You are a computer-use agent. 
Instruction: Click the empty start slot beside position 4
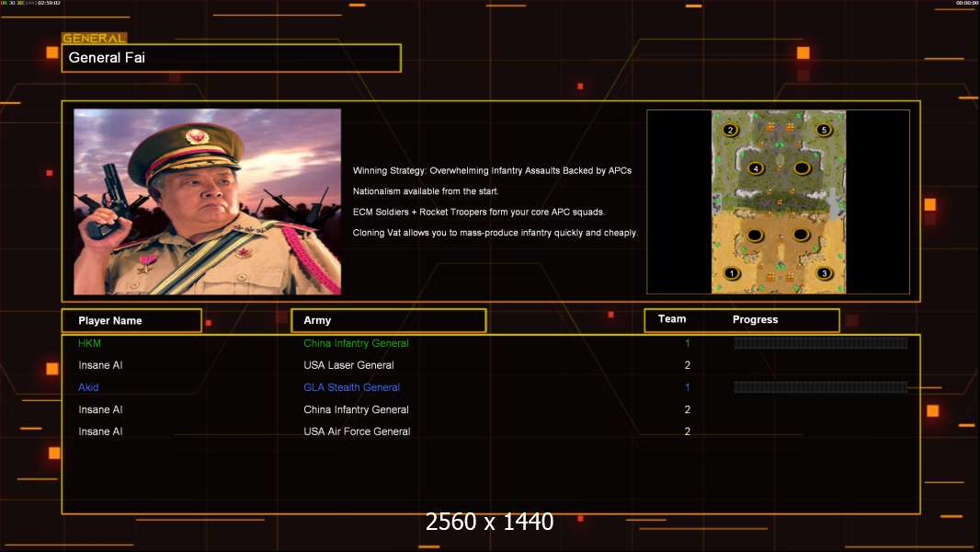tap(802, 168)
